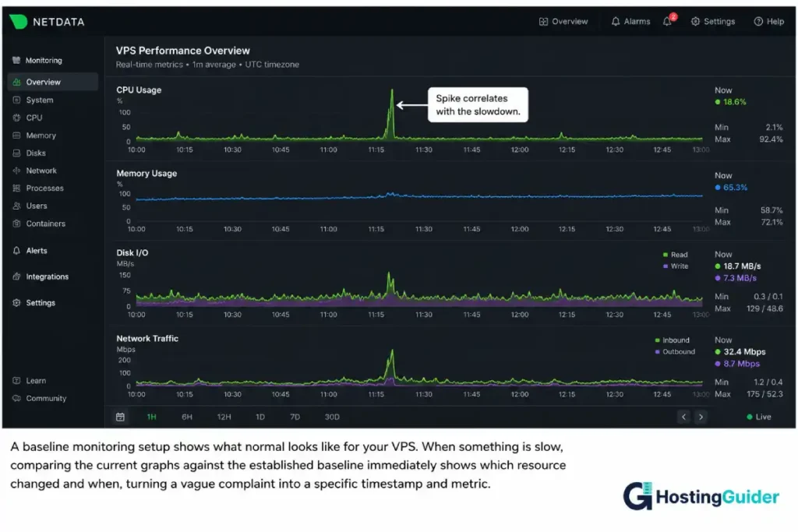Open the Processes page label
Screen dimensions: 798x532
tap(44, 188)
